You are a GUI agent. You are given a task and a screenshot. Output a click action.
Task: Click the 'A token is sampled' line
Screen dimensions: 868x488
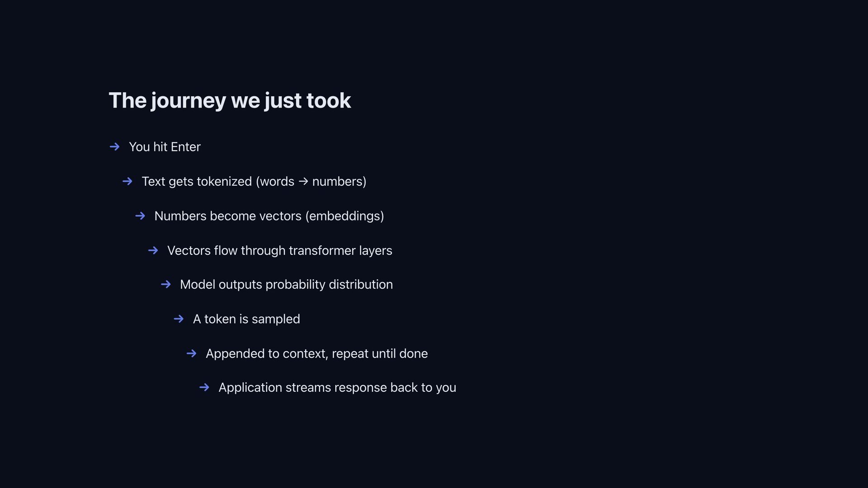click(246, 319)
